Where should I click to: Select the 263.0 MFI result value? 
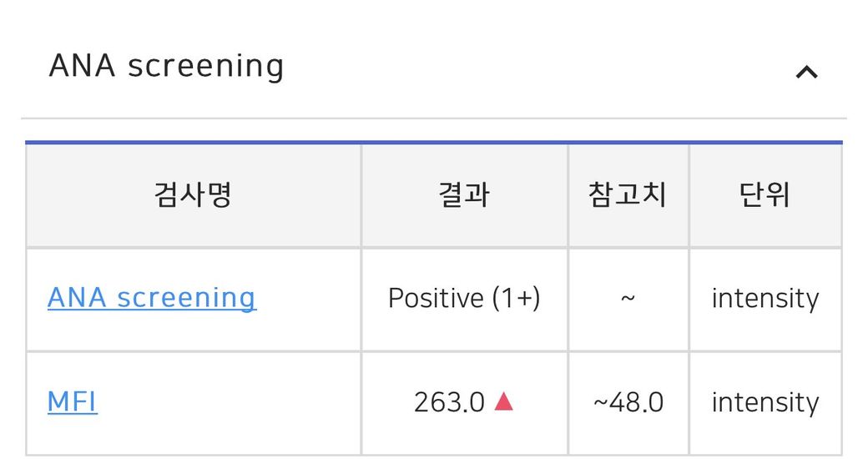click(x=449, y=402)
